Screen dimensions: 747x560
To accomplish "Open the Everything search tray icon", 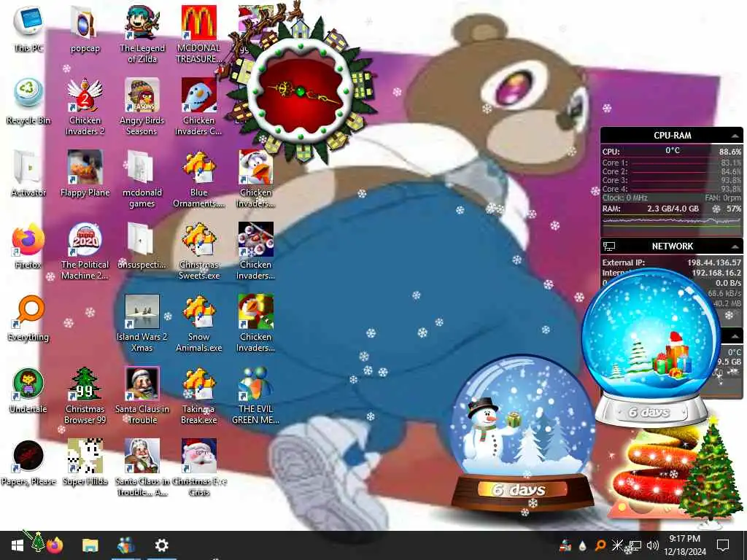I will pyautogui.click(x=600, y=545).
